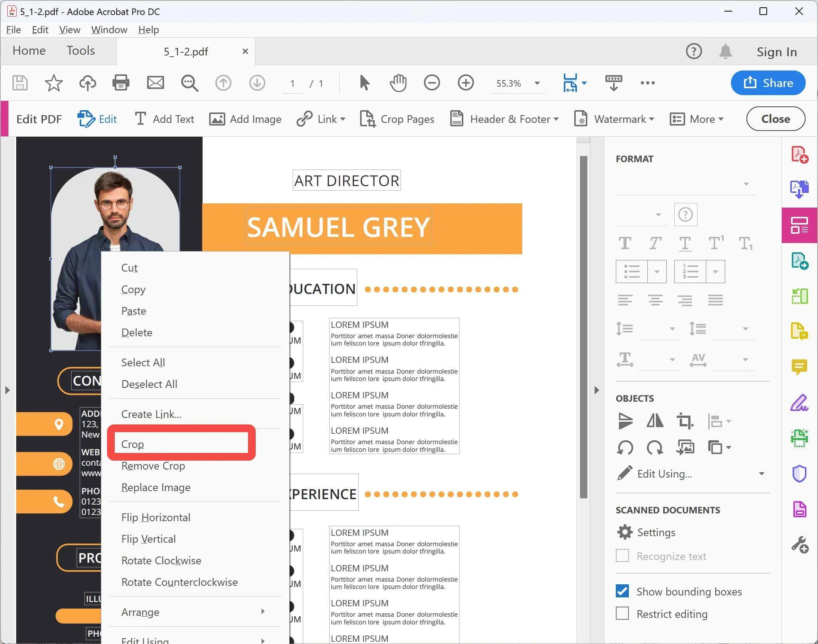
Task: Toggle bold text format button
Action: click(625, 243)
